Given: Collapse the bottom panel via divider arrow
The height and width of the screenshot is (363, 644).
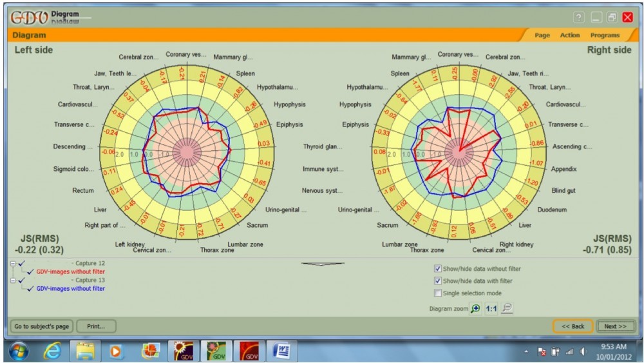Looking at the screenshot, I should pos(323,264).
